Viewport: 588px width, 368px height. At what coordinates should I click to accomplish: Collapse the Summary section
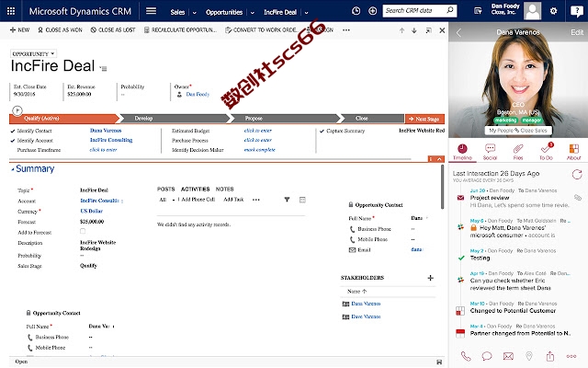click(12, 169)
